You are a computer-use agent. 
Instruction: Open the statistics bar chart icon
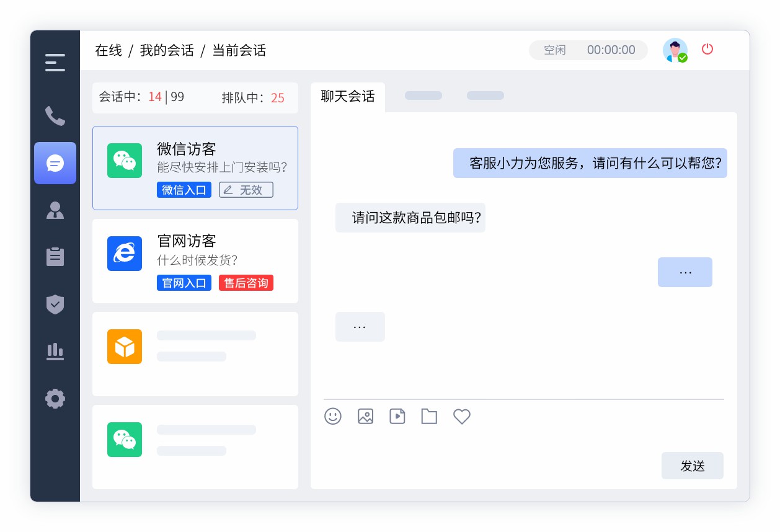(55, 352)
